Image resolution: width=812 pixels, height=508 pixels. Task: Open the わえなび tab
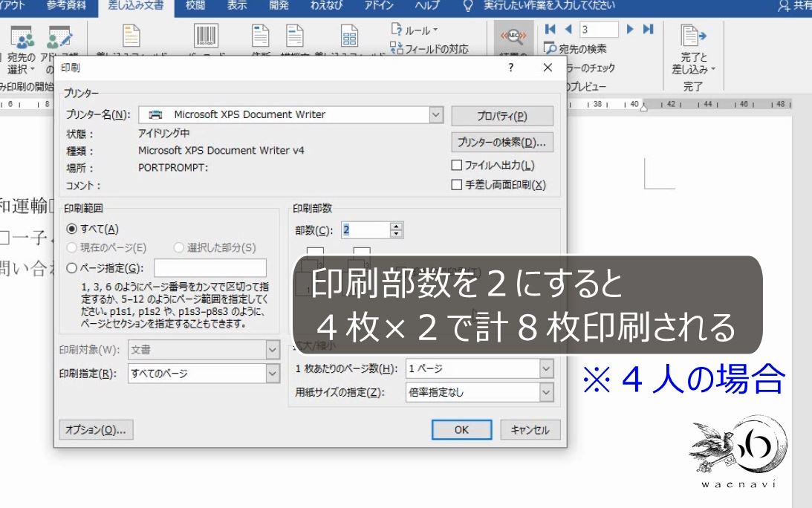pyautogui.click(x=326, y=6)
